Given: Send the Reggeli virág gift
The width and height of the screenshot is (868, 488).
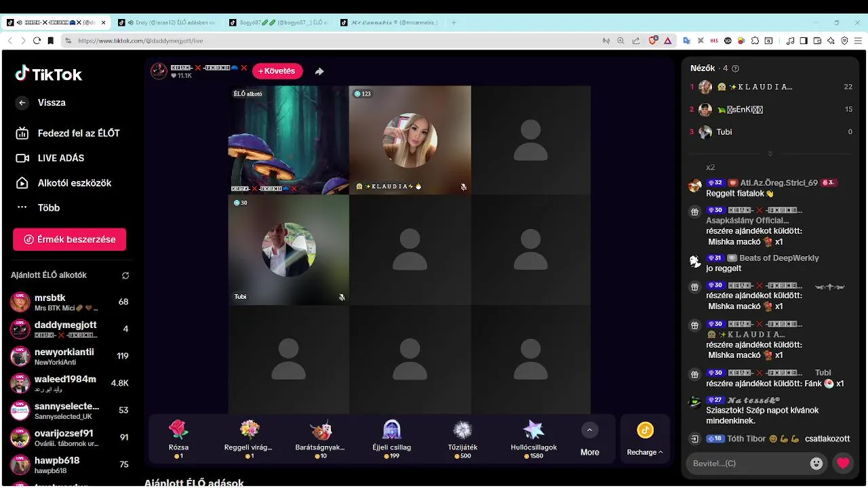Looking at the screenshot, I should click(250, 439).
